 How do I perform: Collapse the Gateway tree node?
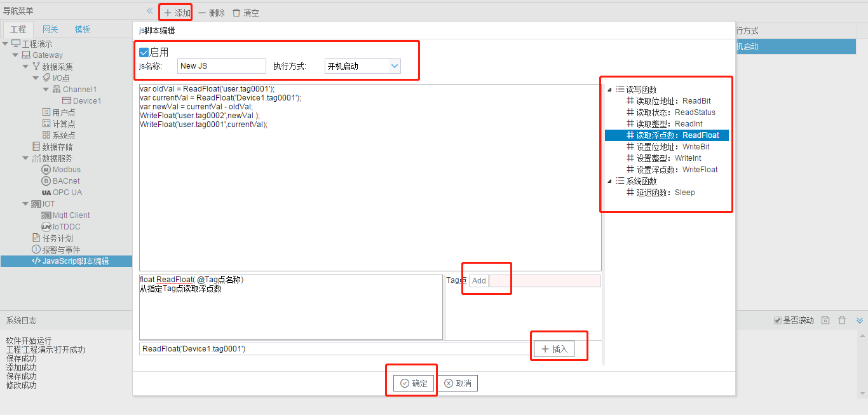pos(16,55)
